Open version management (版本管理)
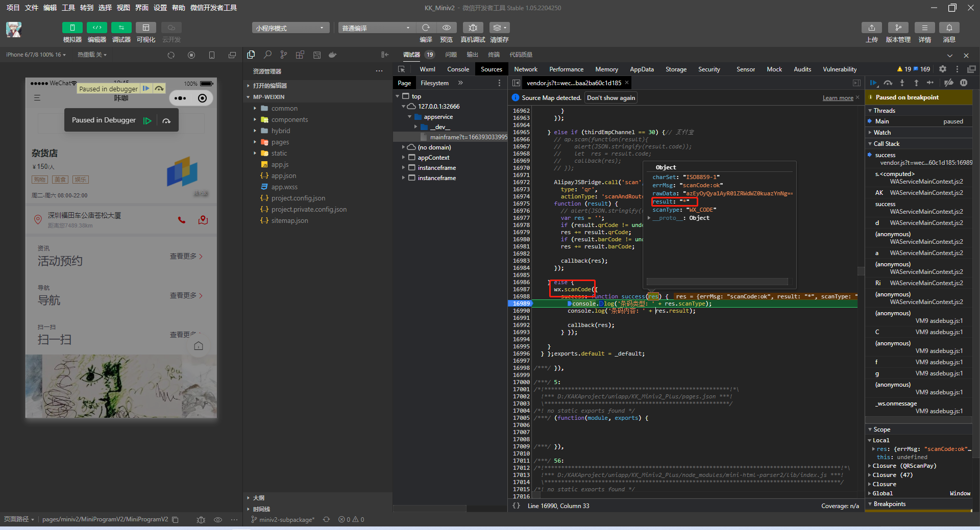This screenshot has width=980, height=530. click(x=898, y=28)
